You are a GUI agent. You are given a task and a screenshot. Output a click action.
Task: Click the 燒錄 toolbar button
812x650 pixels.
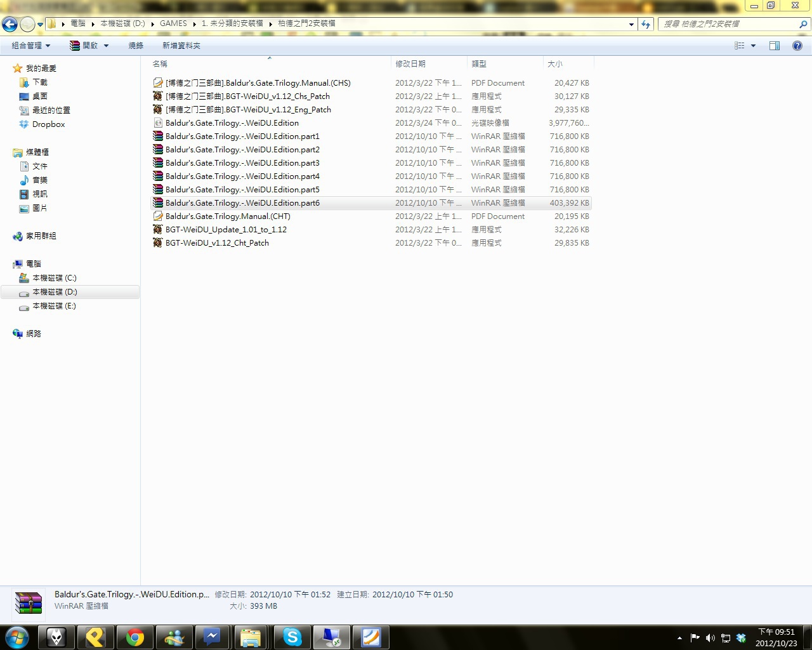click(x=136, y=46)
